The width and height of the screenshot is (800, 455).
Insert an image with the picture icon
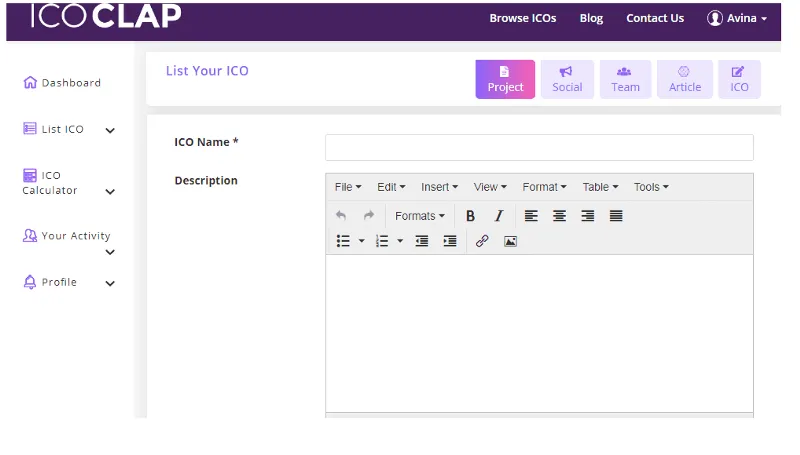pos(510,241)
